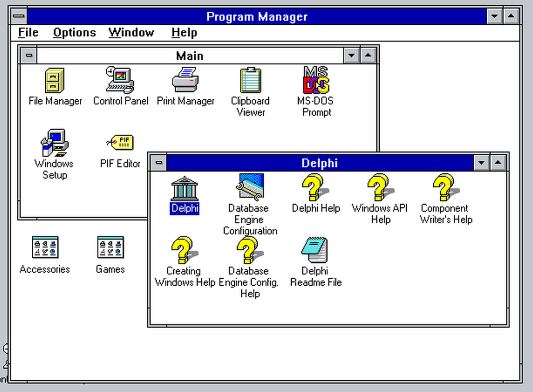Open the Main window control-menu box
Screen dimensions: 533x392
[x=29, y=56]
